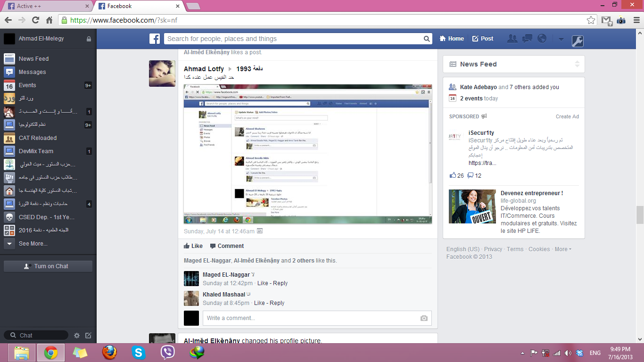Click the audience icon next to the post timestamp
644x362 pixels.
(260, 231)
